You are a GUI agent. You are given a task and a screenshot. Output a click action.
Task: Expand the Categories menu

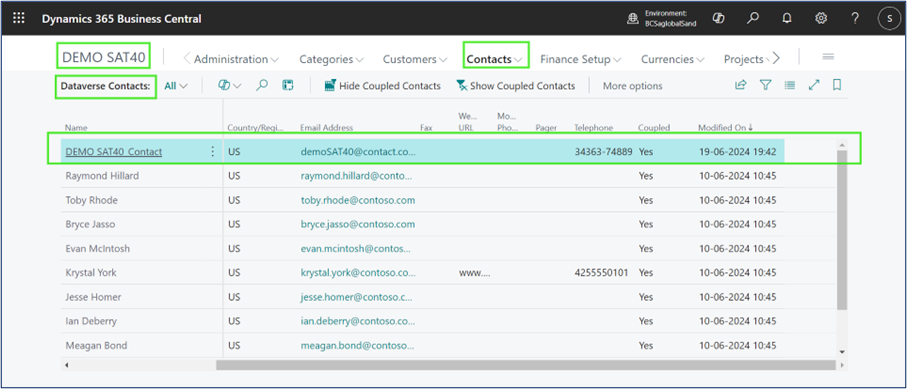331,59
